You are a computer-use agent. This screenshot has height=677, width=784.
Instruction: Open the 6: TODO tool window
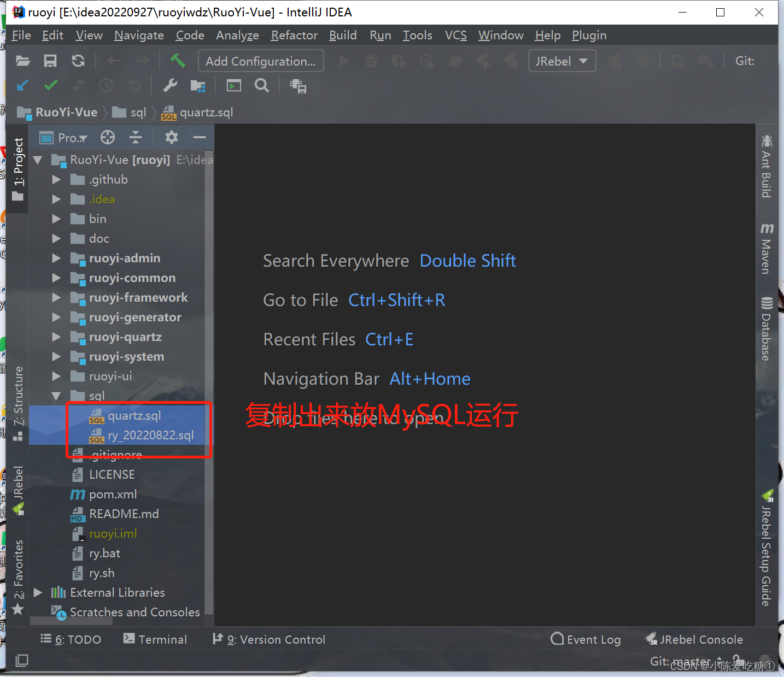point(71,639)
